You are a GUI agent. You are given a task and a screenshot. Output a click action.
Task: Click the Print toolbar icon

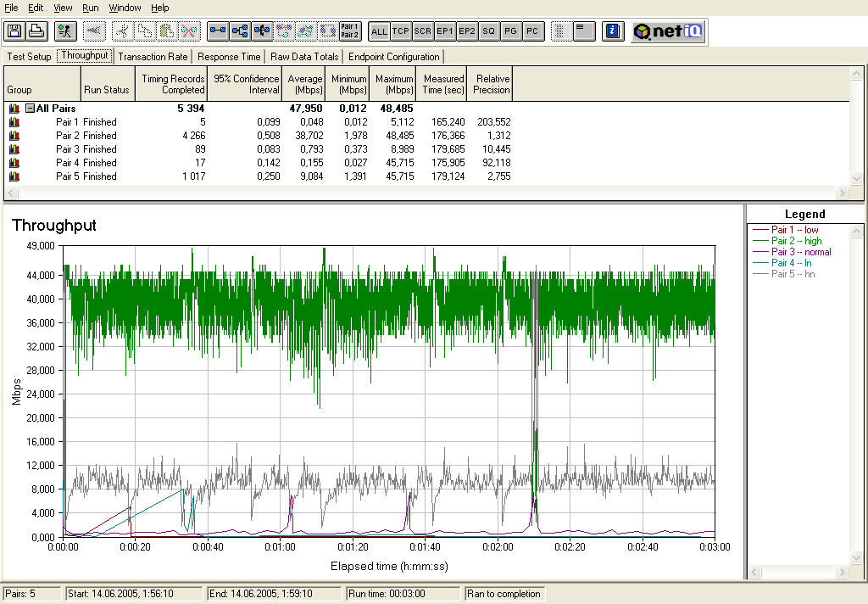pos(36,31)
